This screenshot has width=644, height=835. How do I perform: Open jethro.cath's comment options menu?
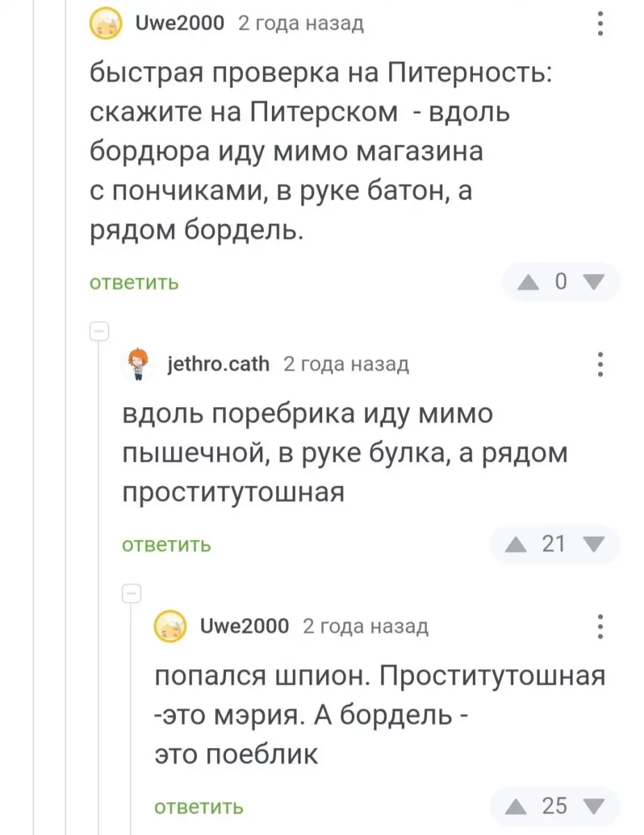[599, 364]
